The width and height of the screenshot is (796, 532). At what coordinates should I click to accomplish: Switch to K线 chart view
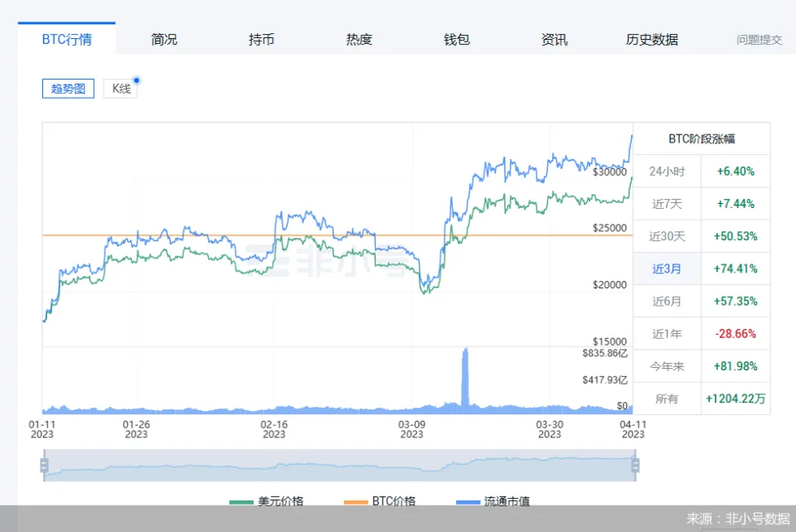[x=121, y=89]
